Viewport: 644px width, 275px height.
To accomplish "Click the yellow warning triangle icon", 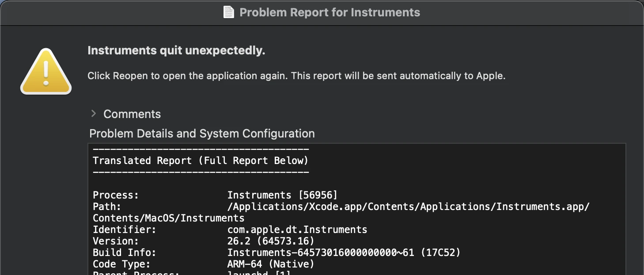I will point(45,71).
